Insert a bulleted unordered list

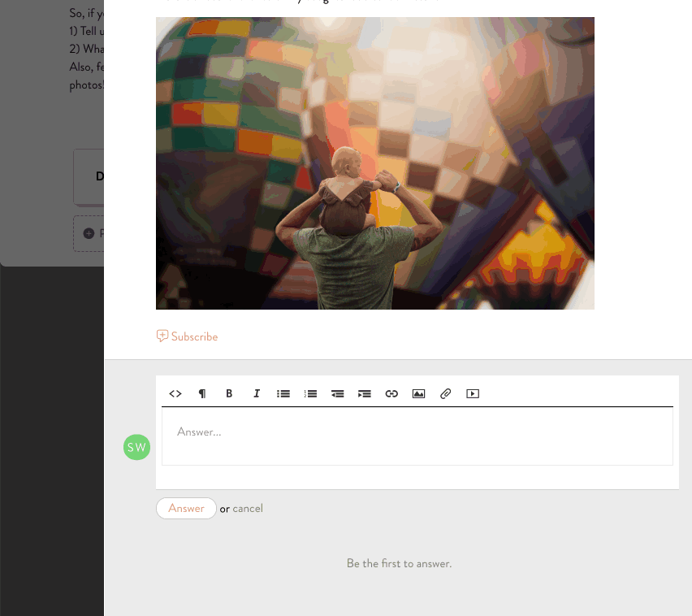(x=283, y=393)
